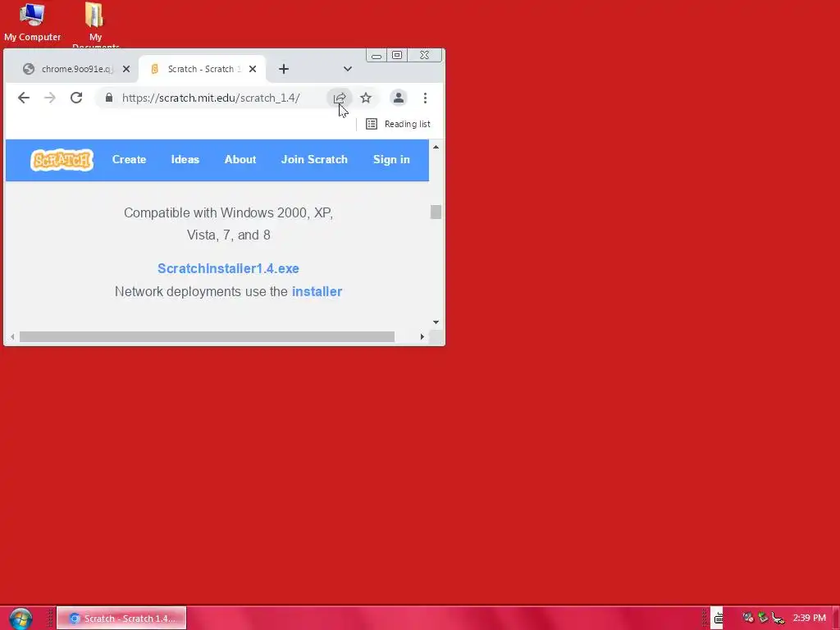Open the on-screen keyboard tray icon
840x630 pixels.
[719, 619]
